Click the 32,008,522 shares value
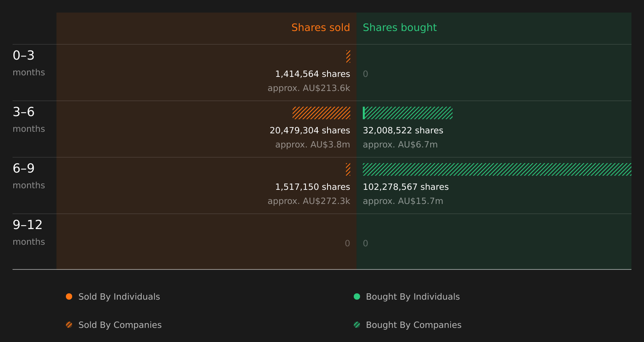Viewport: 644px width, 342px height. tap(403, 131)
